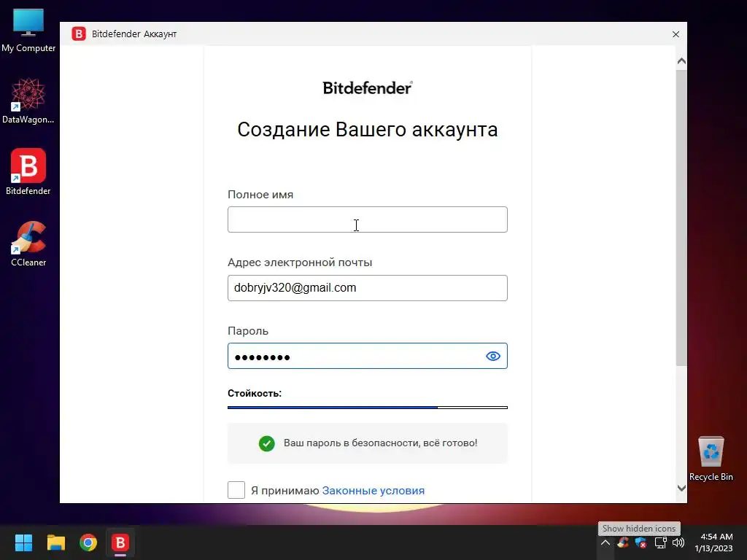747x560 pixels.
Task: Open Google Chrome from taskbar
Action: [88, 542]
